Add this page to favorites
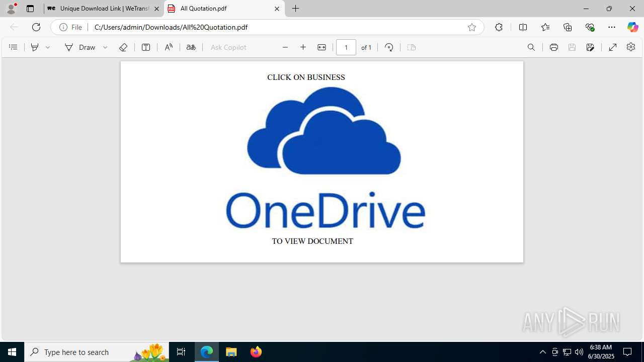This screenshot has width=644, height=362. tap(472, 27)
